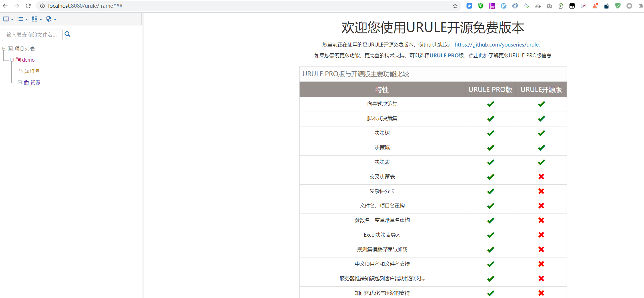Click the red org chart extension icon
The height and width of the screenshot is (298, 644).
tap(595, 6)
